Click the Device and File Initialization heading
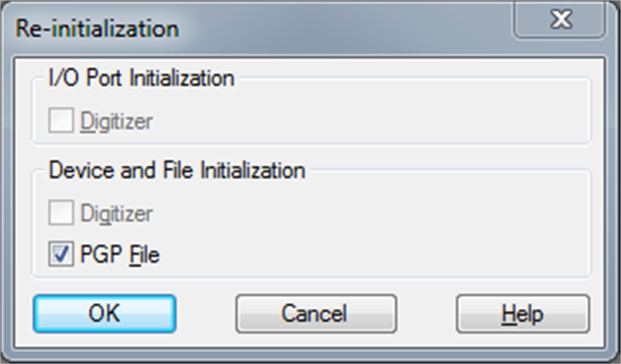 pos(177,170)
